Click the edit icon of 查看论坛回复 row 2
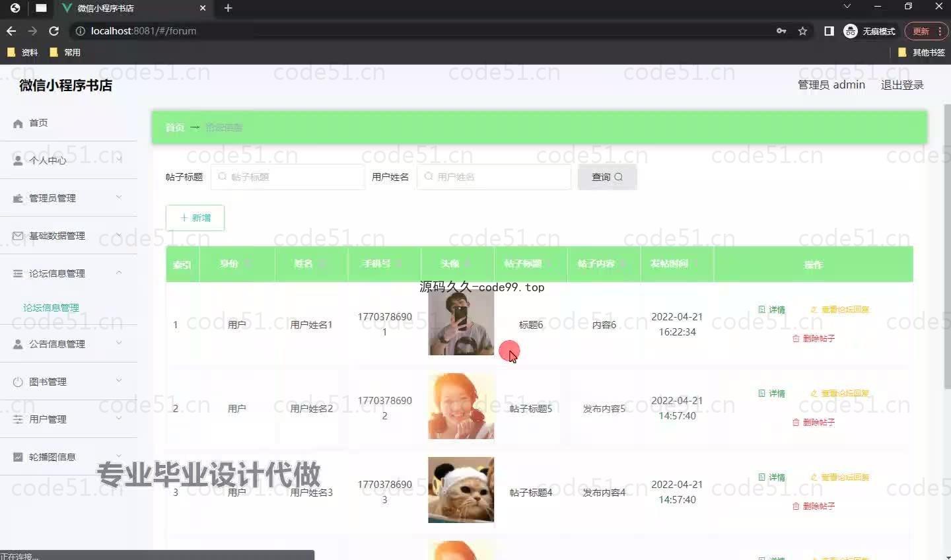This screenshot has width=951, height=560. point(814,394)
